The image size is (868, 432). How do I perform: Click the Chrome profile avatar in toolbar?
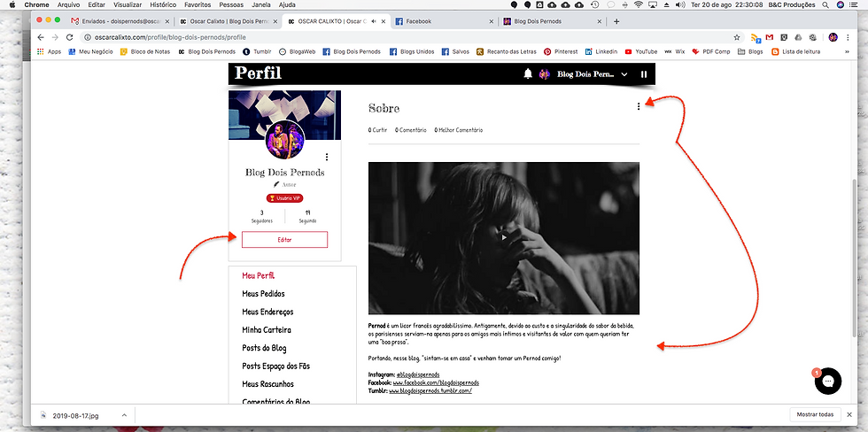tap(833, 37)
